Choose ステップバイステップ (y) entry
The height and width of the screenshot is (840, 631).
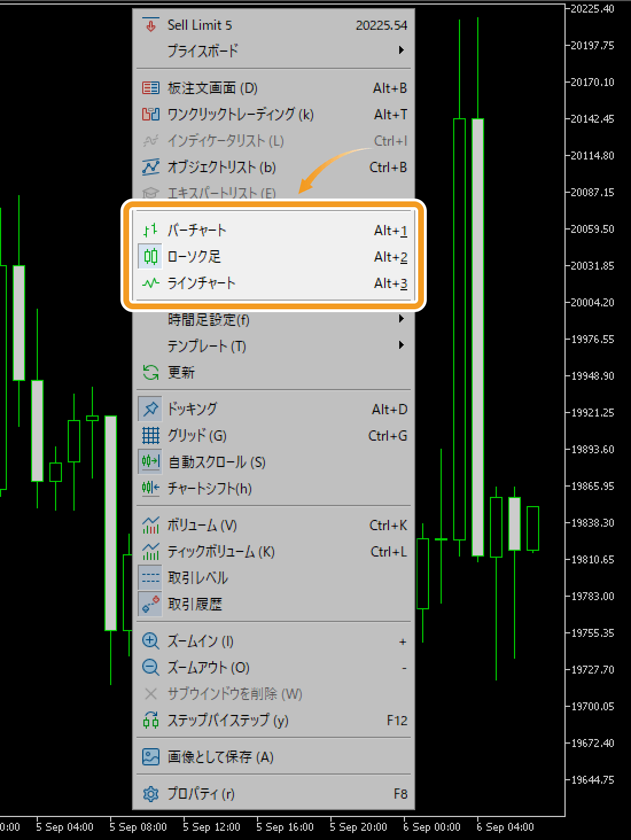(274, 720)
